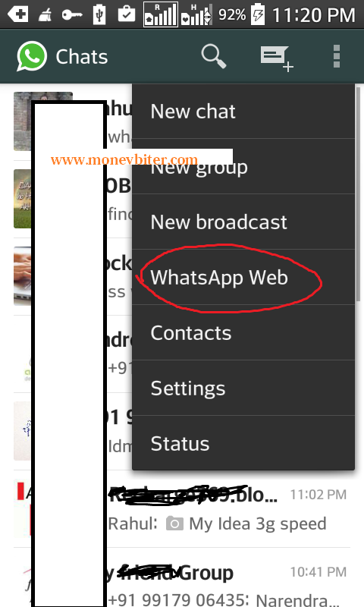Image resolution: width=364 pixels, height=607 pixels.
Task: Tap the camera icon in Rahul's message
Action: coord(174,524)
